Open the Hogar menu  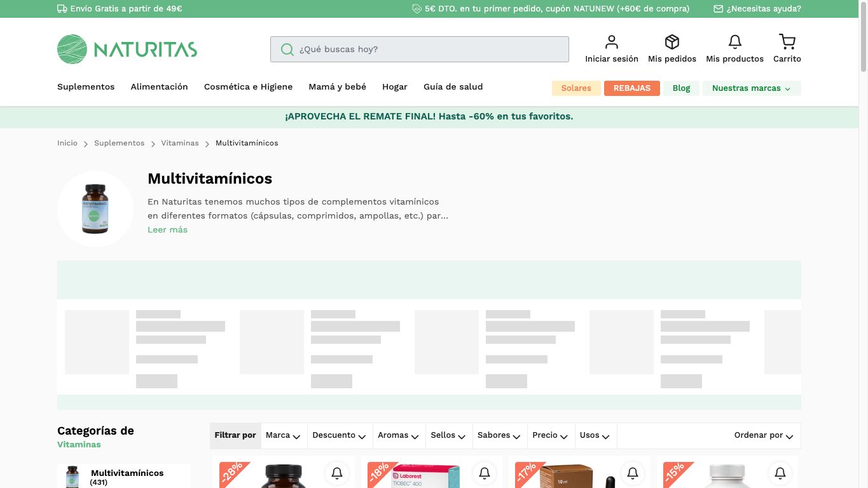394,87
